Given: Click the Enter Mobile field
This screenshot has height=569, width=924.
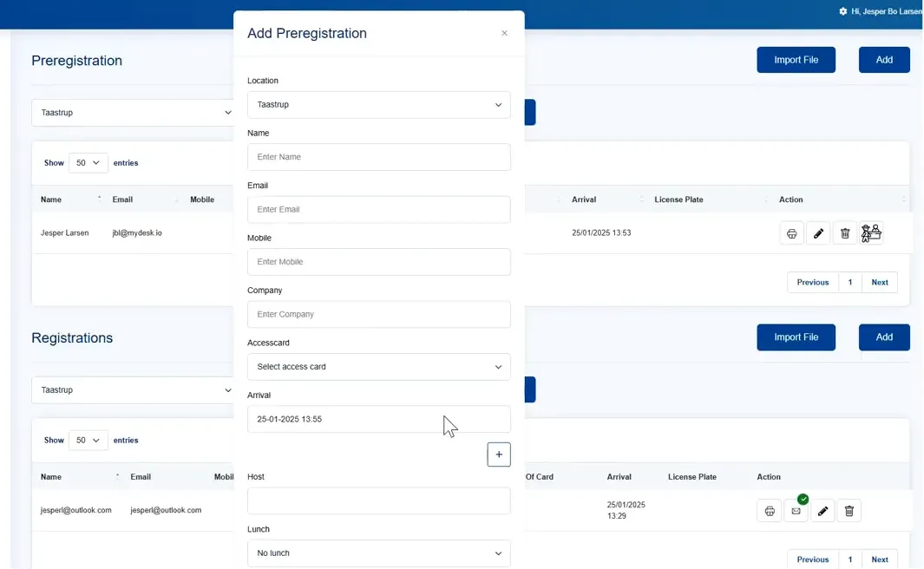Looking at the screenshot, I should click(379, 262).
